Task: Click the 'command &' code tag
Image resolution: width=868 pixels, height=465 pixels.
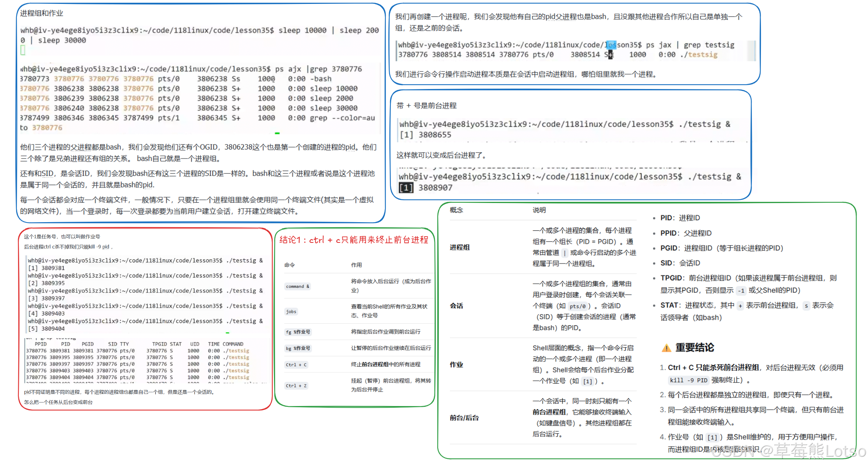Action: click(x=297, y=286)
